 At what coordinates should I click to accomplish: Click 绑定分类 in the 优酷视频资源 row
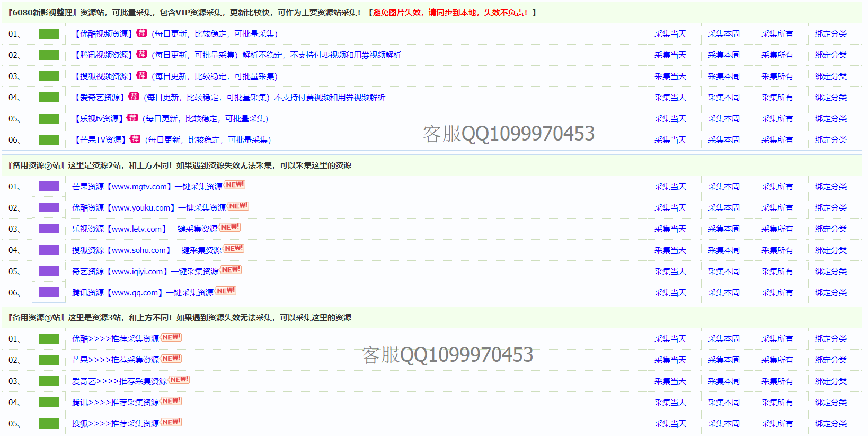831,34
